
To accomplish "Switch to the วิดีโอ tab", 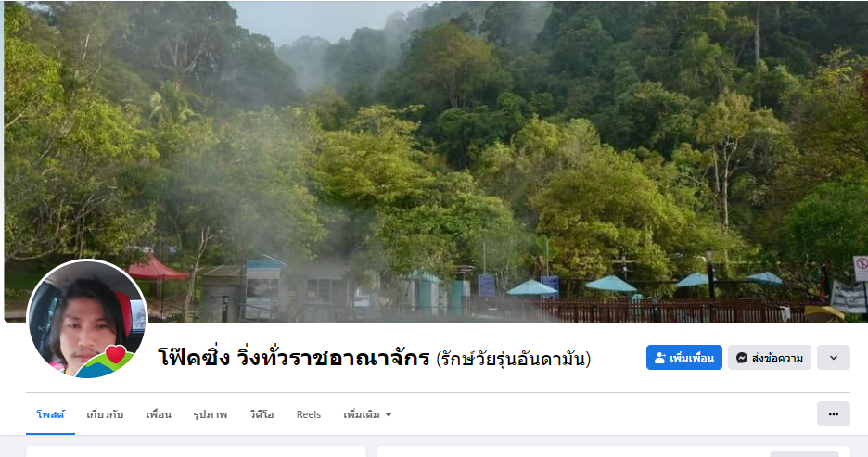I will [x=262, y=414].
